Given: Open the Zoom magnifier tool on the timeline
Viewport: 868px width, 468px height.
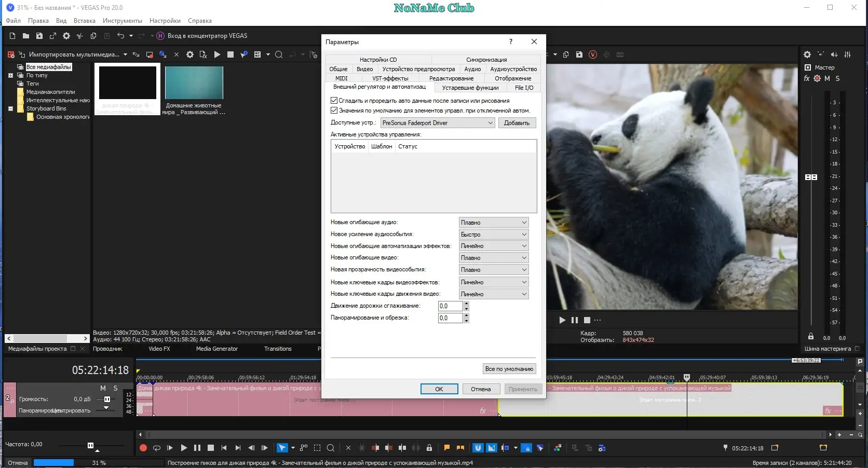Looking at the screenshot, I should click(331, 448).
